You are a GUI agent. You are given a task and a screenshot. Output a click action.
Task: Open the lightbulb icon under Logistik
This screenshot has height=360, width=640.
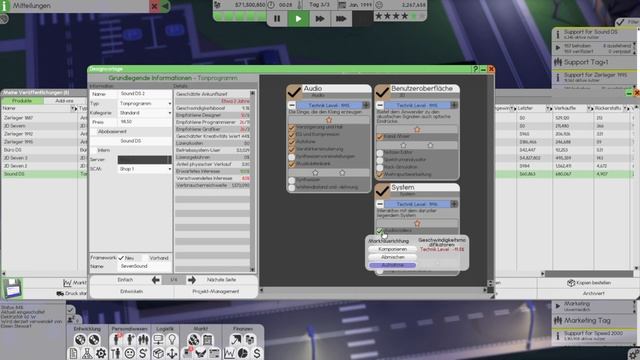(172, 339)
